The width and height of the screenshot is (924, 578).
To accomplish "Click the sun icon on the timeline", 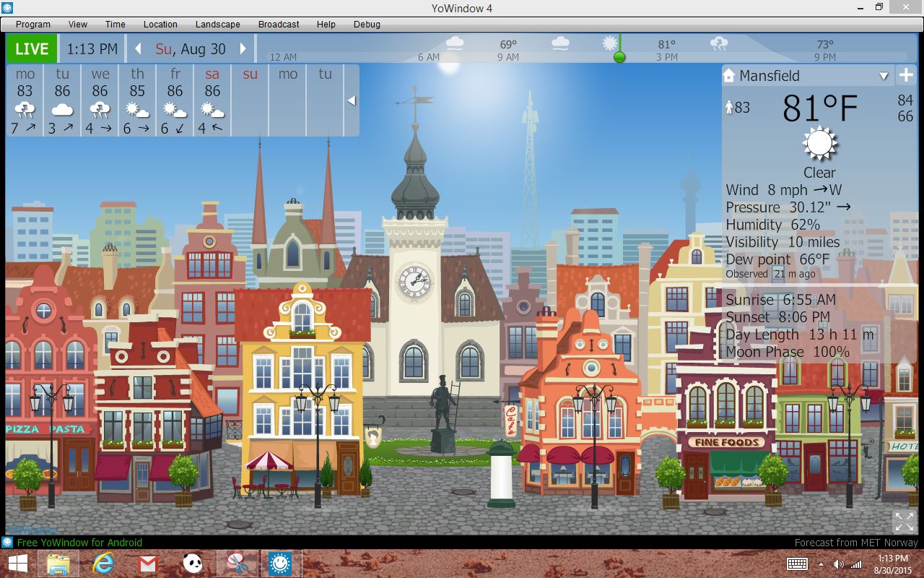I will pos(610,43).
